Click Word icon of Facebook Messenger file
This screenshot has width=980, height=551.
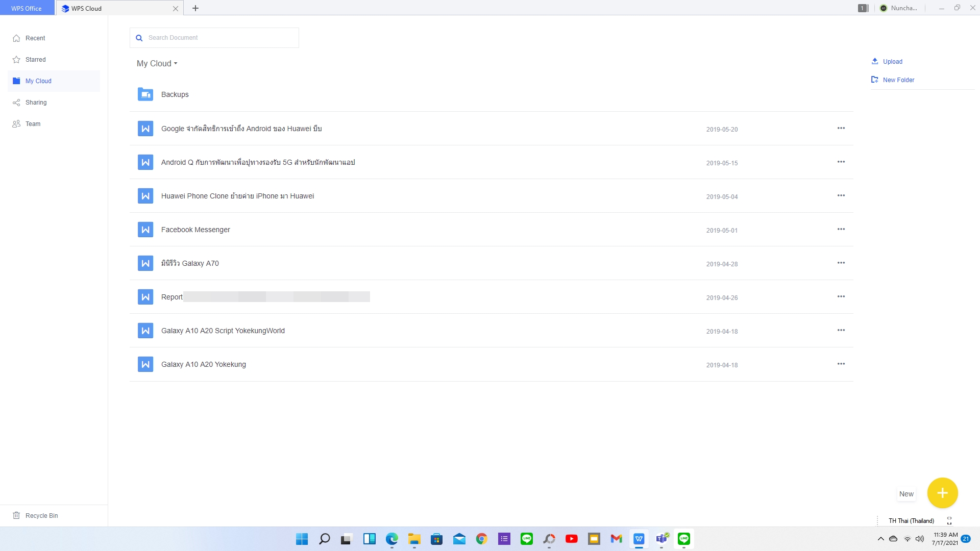(145, 230)
